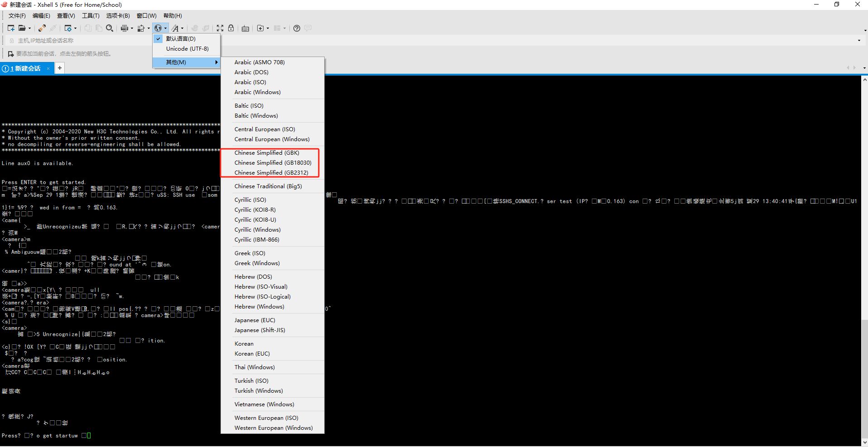Click the Encoding globe icon
Screen dimensions: 868x447
pyautogui.click(x=158, y=28)
